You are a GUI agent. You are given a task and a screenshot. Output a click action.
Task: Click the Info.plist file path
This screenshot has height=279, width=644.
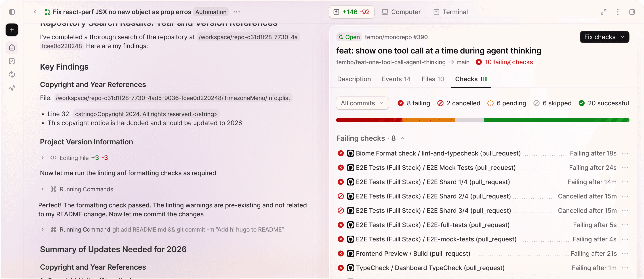coord(173,98)
